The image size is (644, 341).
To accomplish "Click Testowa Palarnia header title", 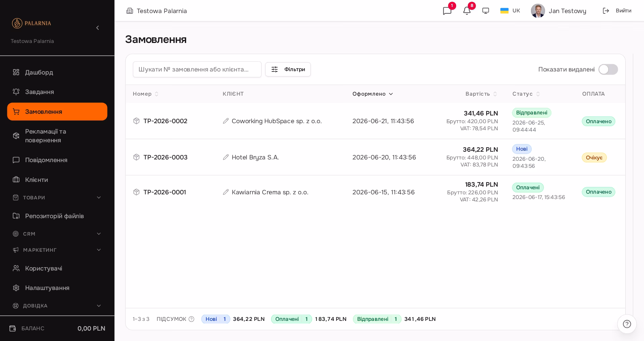I will tap(162, 11).
